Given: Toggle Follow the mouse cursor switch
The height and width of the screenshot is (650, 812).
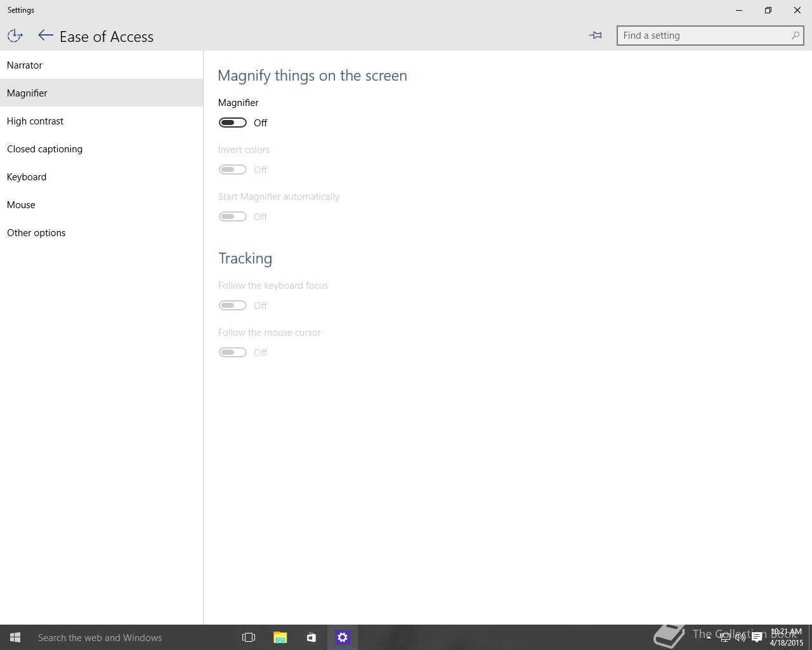Looking at the screenshot, I should pos(232,352).
